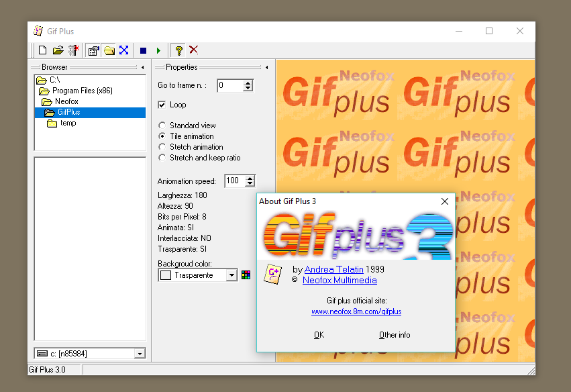Click 'Animata: SI' text
The height and width of the screenshot is (392, 571).
176,228
